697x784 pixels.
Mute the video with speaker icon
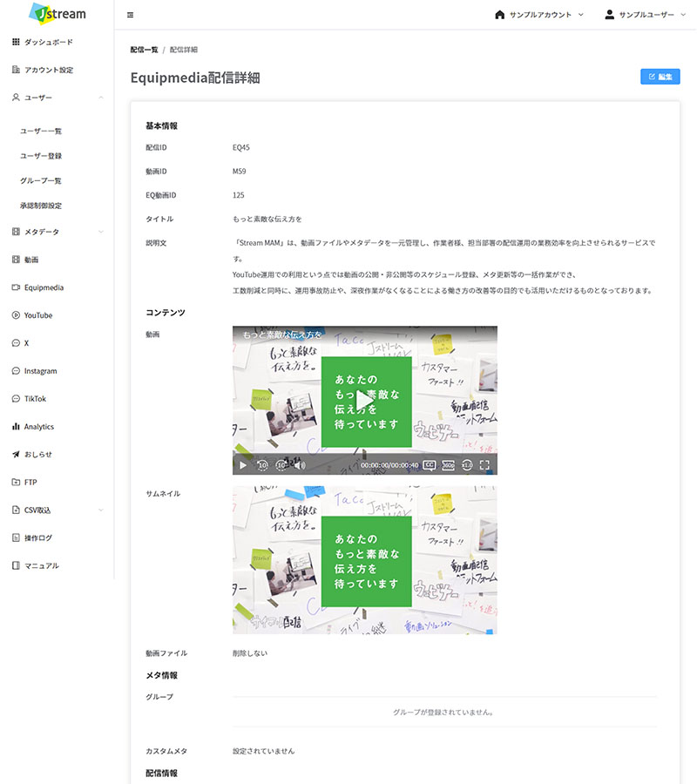[x=300, y=465]
